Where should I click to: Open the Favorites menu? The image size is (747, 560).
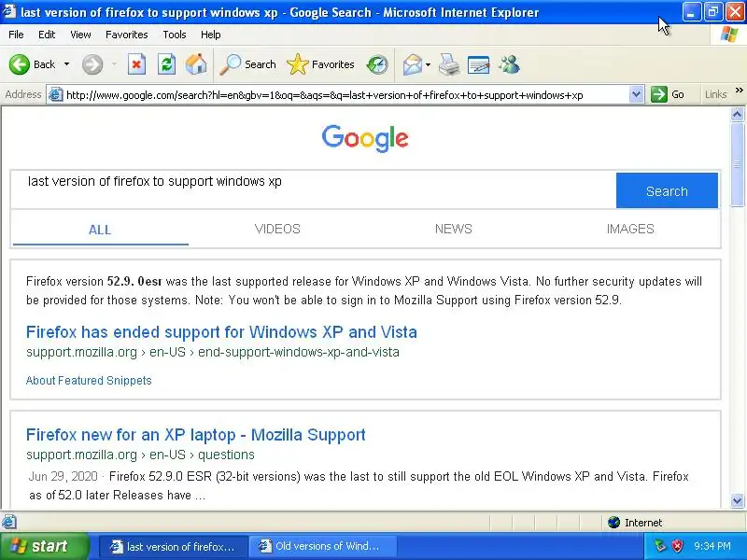coord(127,35)
